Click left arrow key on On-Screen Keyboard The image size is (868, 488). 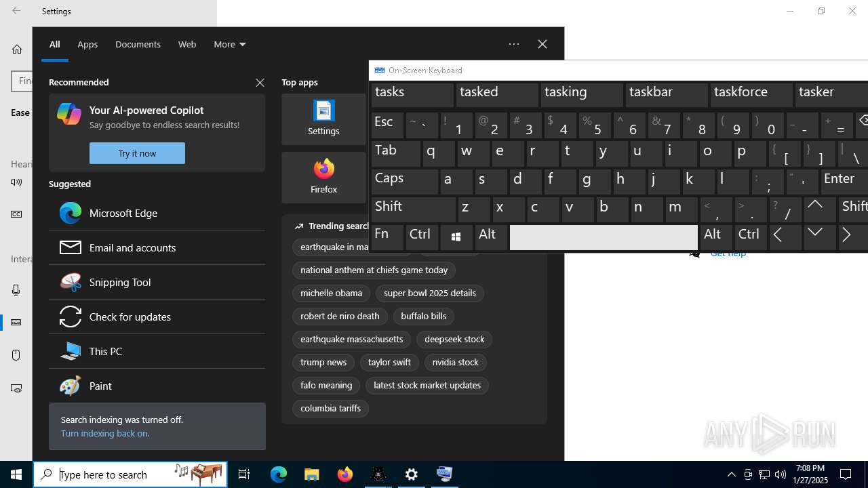(785, 237)
